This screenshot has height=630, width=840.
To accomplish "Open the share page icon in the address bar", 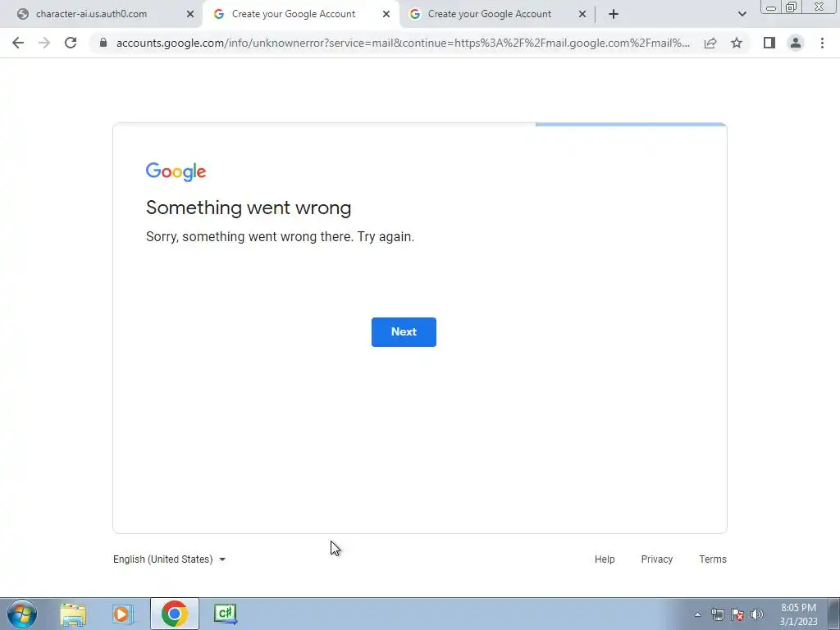I will 710,43.
